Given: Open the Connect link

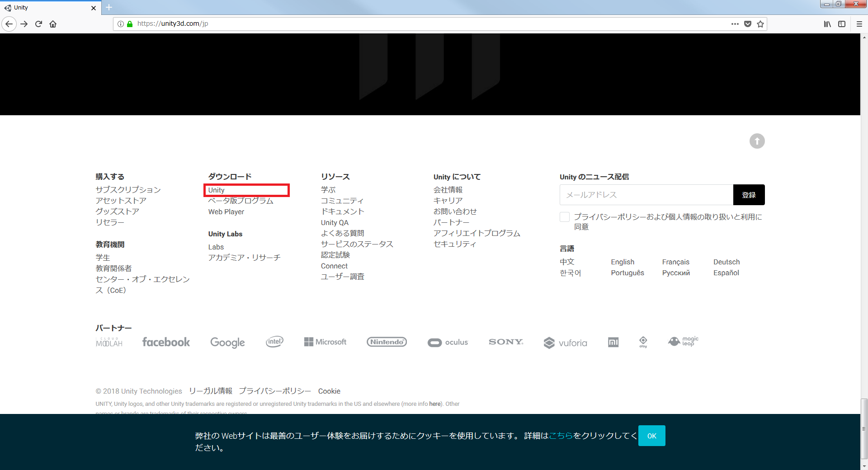Looking at the screenshot, I should tap(334, 266).
